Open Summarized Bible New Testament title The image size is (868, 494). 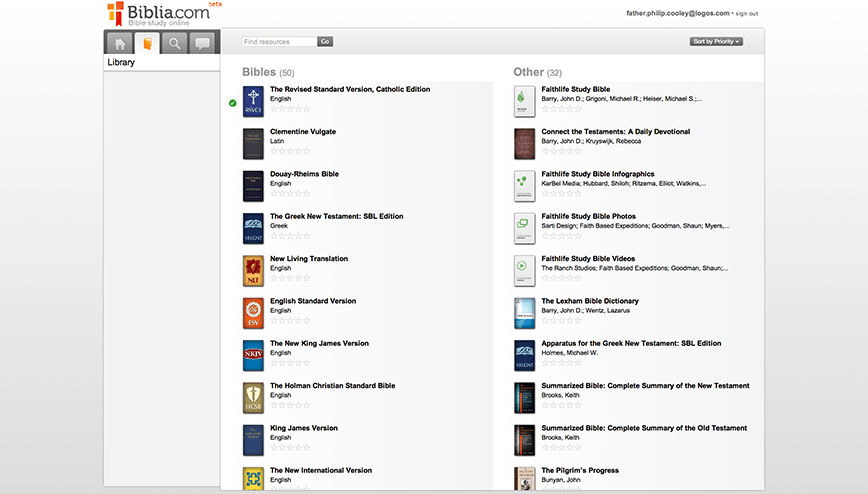[x=645, y=386]
